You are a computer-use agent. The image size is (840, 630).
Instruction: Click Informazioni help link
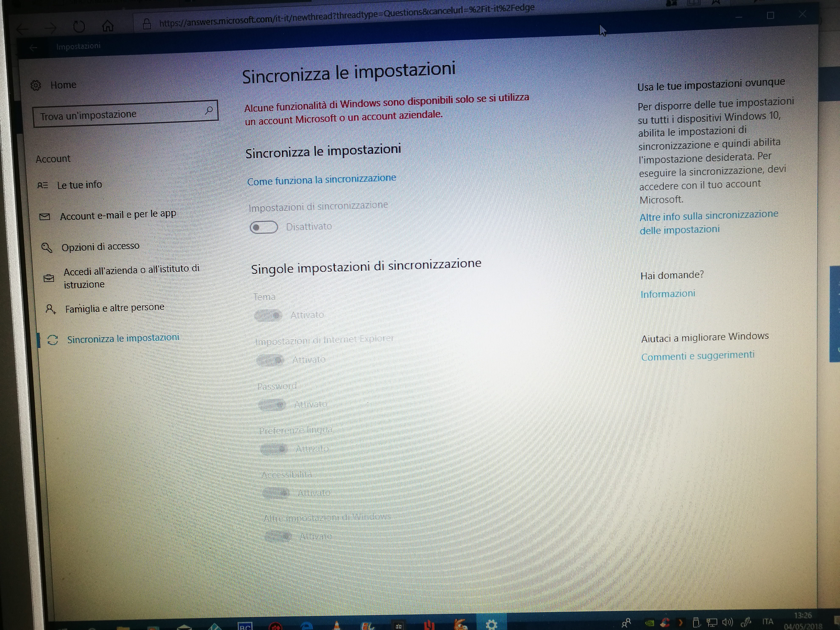pos(668,294)
